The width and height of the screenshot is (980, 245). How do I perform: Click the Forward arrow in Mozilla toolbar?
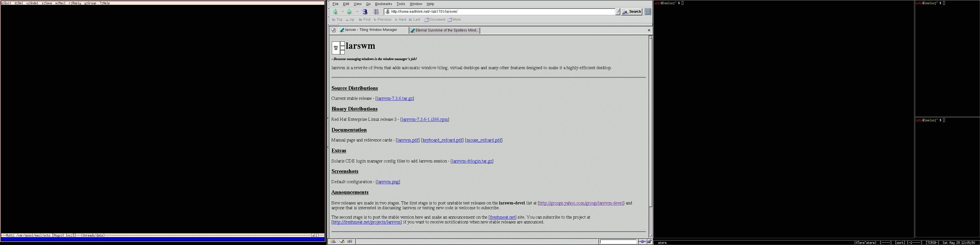point(349,12)
